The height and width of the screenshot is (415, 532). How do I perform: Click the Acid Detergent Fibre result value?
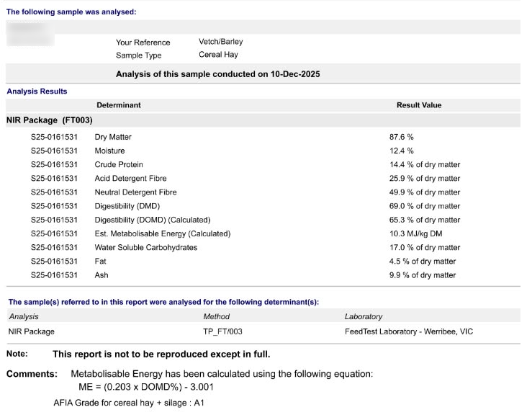(424, 179)
